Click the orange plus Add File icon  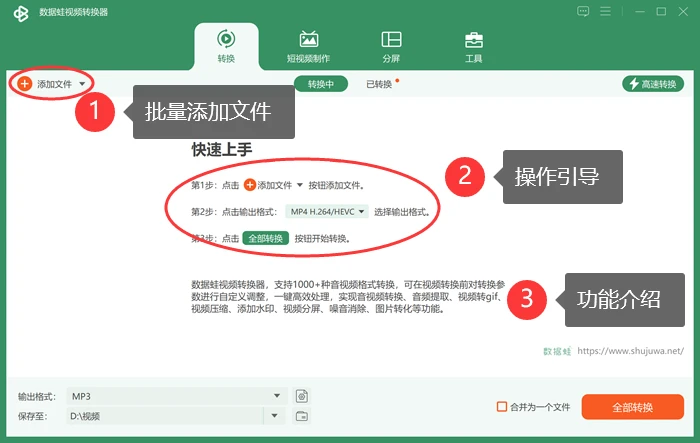pos(25,84)
